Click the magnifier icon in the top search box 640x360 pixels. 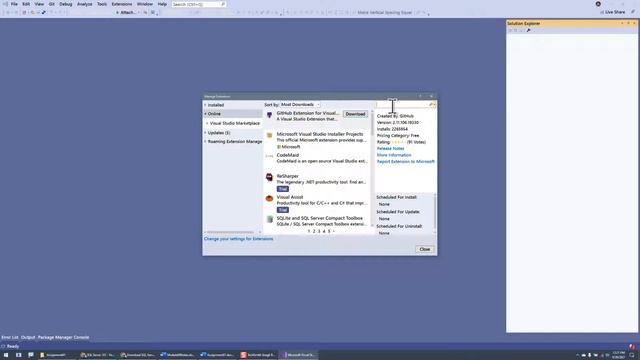(223, 4)
